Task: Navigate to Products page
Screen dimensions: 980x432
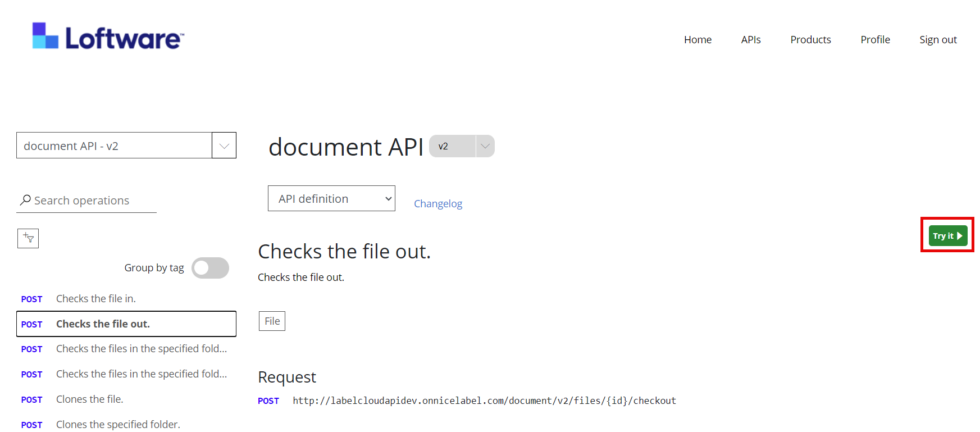Action: click(810, 40)
